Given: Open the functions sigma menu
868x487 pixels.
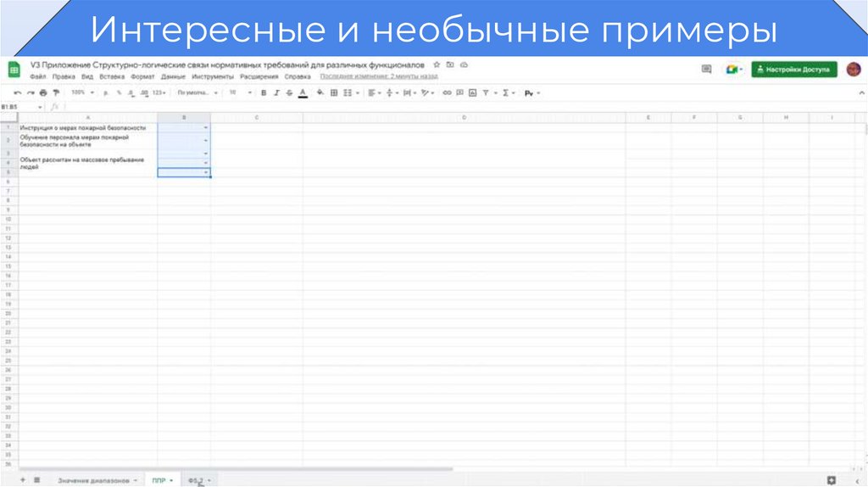Looking at the screenshot, I should click(x=509, y=93).
